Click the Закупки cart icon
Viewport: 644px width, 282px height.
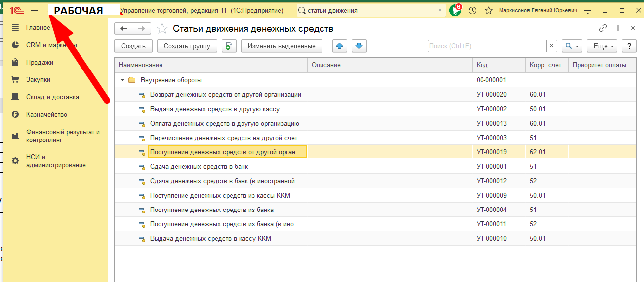tap(15, 79)
